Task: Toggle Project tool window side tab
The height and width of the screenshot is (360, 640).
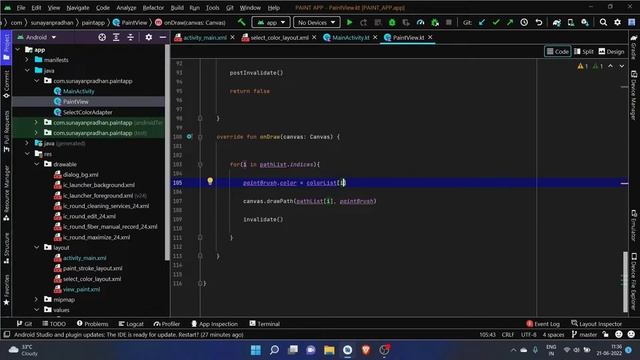Action: (x=6, y=47)
